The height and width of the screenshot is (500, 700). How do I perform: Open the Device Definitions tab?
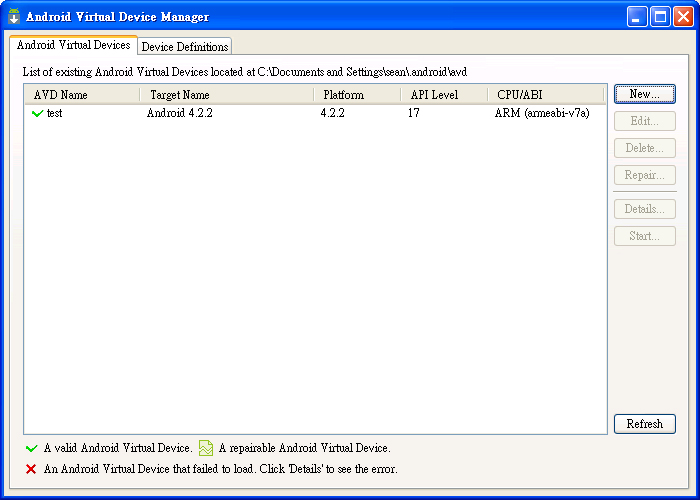(x=184, y=46)
